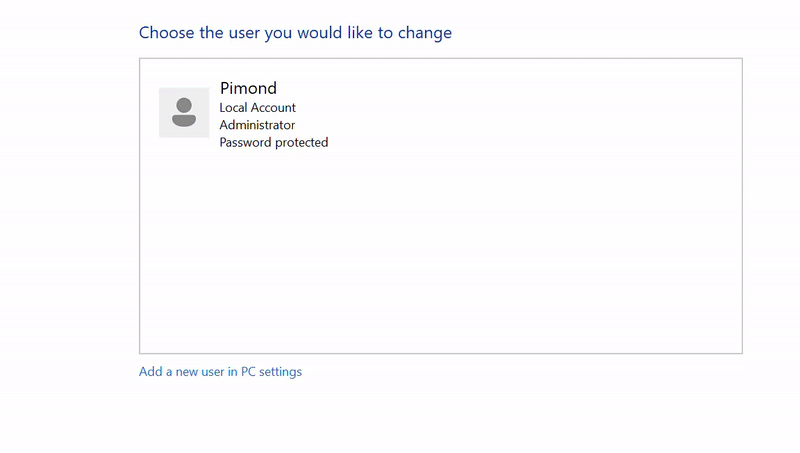Click the "Choose the user" heading
The image size is (800, 453).
click(x=295, y=33)
